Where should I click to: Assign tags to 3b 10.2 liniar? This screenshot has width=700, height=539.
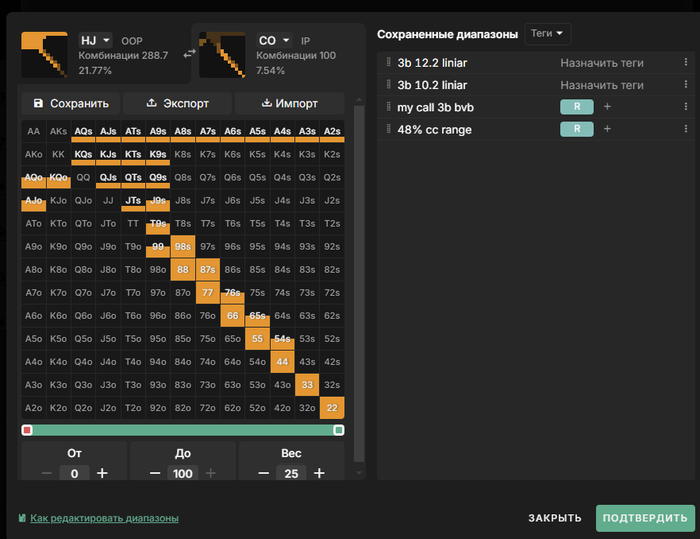point(602,85)
